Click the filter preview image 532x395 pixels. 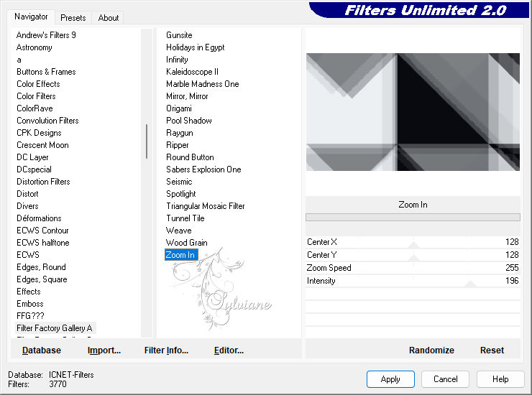[413, 112]
